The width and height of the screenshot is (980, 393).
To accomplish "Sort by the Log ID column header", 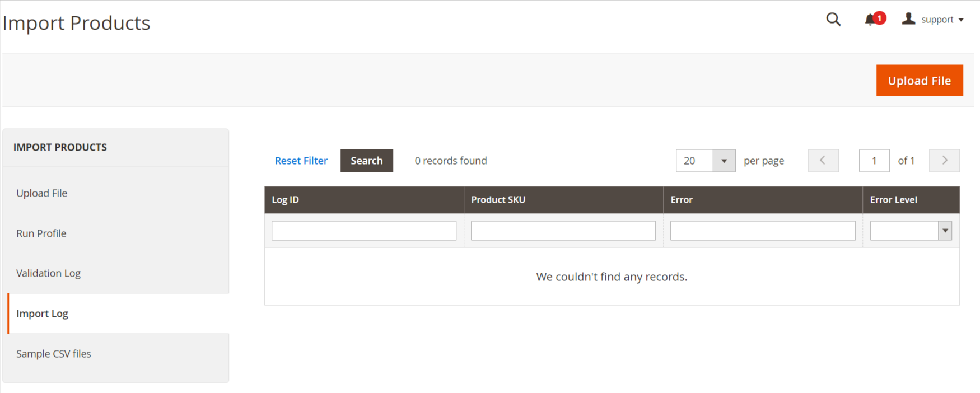I will click(364, 200).
